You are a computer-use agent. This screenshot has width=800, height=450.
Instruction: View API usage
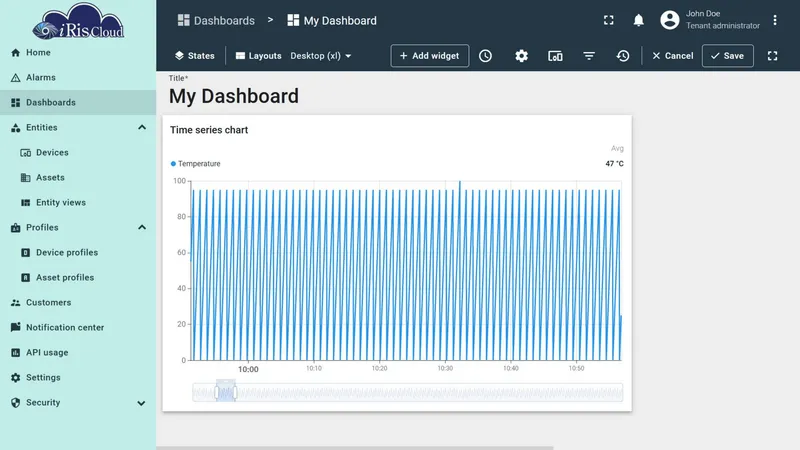click(x=78, y=353)
